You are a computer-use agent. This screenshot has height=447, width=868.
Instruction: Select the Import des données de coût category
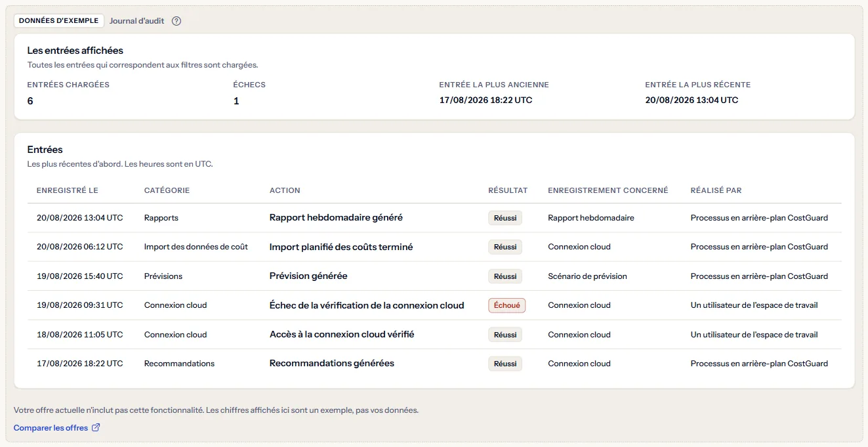(196, 247)
